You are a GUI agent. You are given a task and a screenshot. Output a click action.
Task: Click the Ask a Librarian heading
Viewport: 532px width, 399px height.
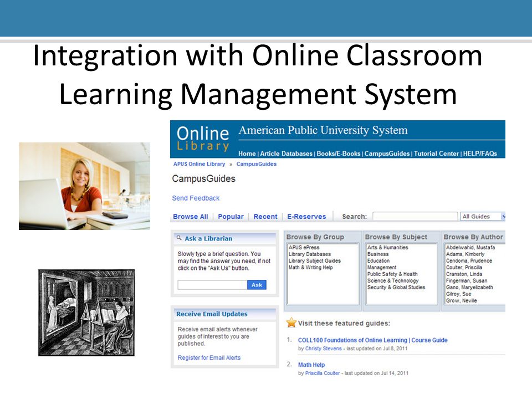[x=208, y=238]
